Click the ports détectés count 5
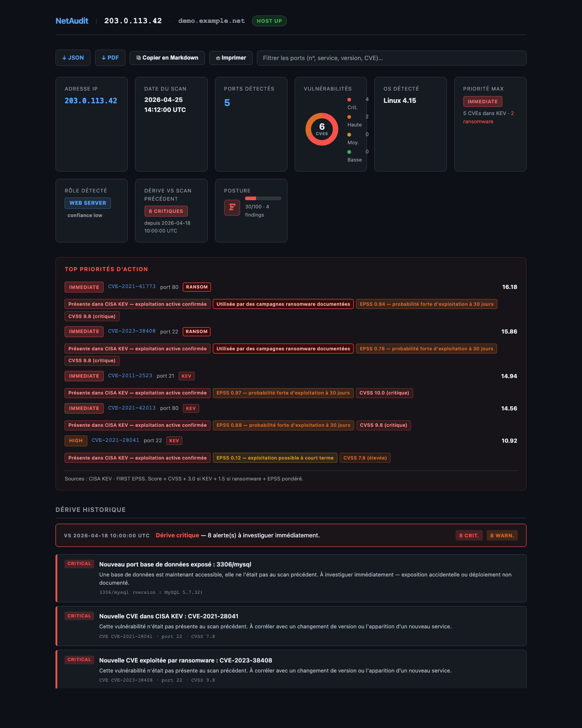The width and height of the screenshot is (582, 728). coord(227,103)
